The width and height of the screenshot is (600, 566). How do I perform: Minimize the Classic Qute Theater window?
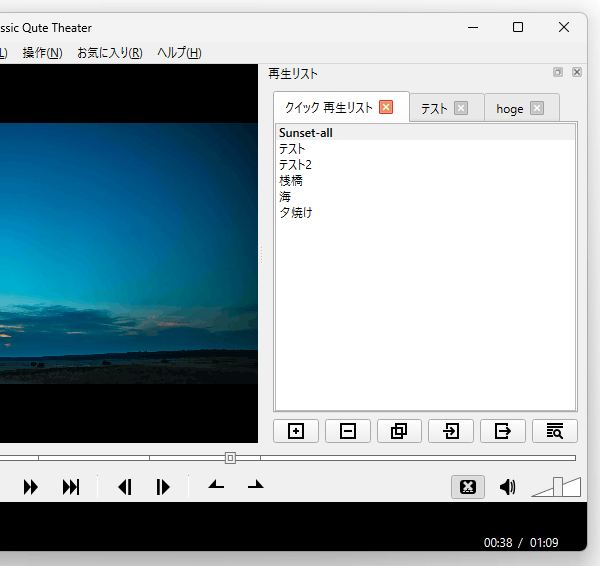[473, 27]
